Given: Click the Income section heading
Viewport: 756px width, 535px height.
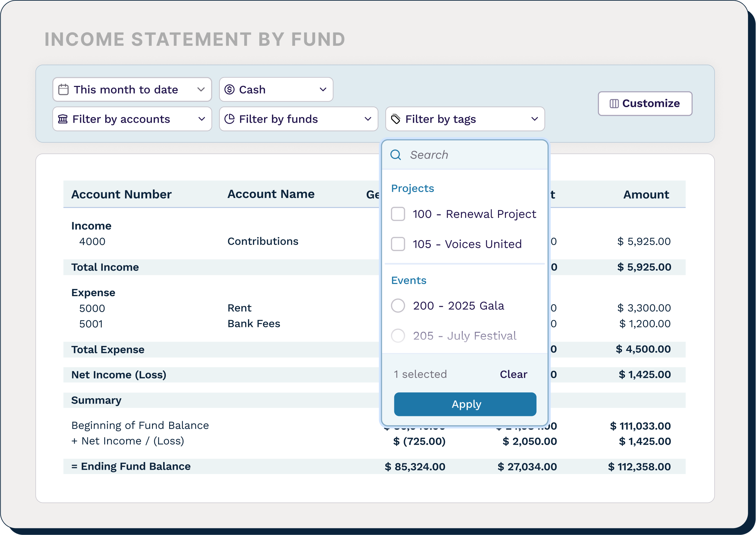Looking at the screenshot, I should (91, 226).
